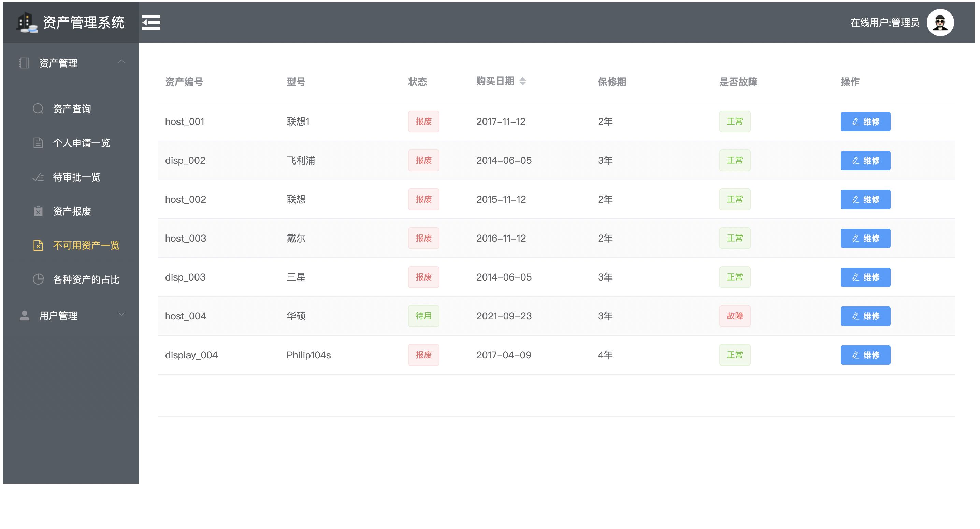Click 维修 button for disp_003

click(x=865, y=277)
